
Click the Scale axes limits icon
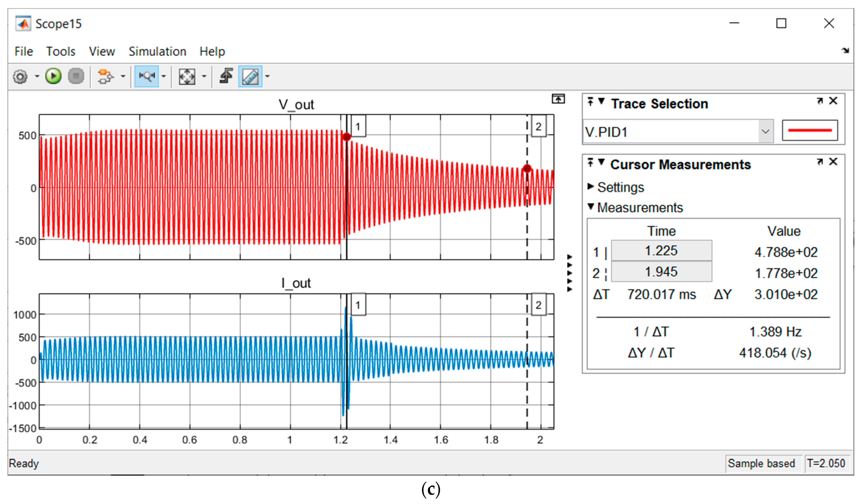tap(187, 76)
